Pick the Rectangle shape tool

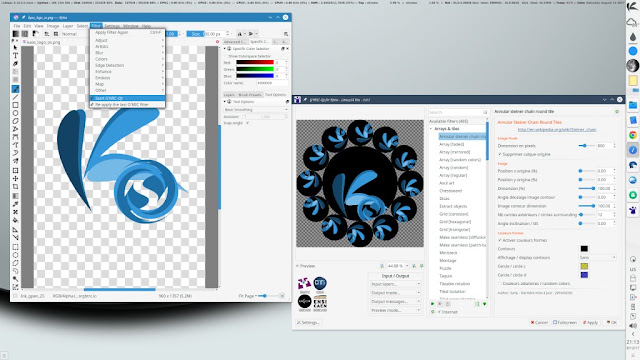pos(15,105)
